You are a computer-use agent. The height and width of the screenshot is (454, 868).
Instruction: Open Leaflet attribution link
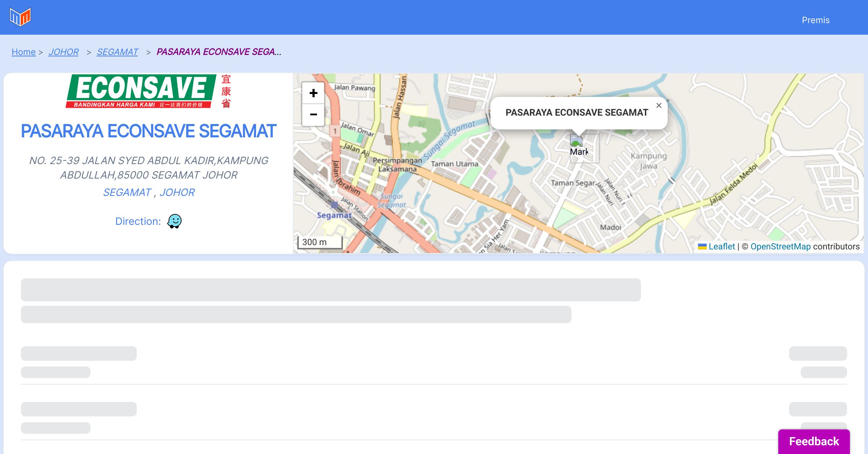(722, 247)
